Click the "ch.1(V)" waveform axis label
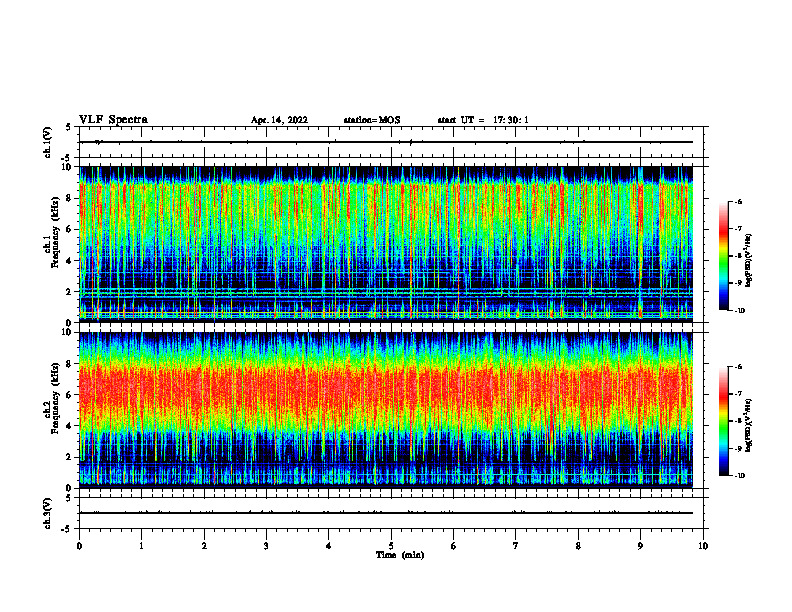Image resolution: width=792 pixels, height=612 pixels. [48, 142]
